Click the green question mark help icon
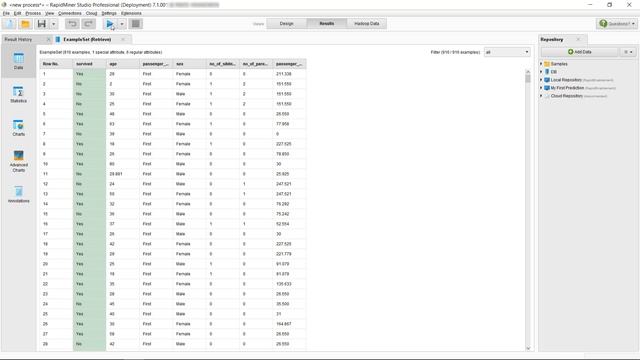The image size is (640, 360). tap(603, 24)
